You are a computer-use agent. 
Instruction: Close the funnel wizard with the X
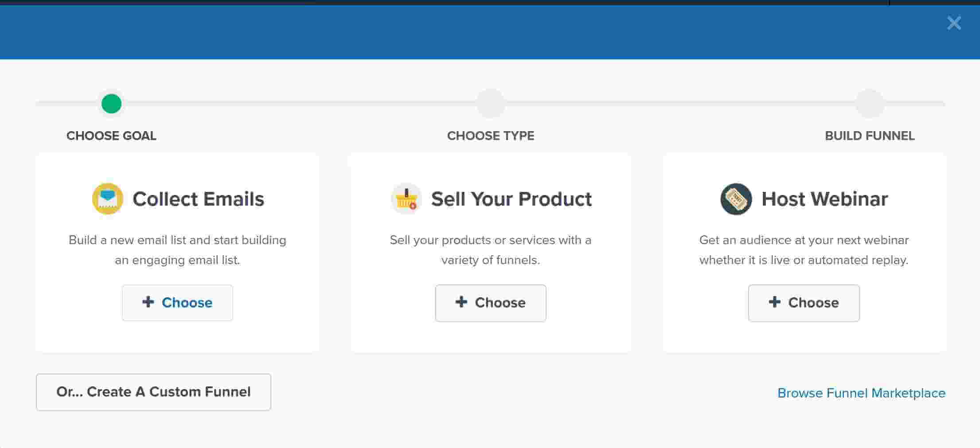pos(954,23)
